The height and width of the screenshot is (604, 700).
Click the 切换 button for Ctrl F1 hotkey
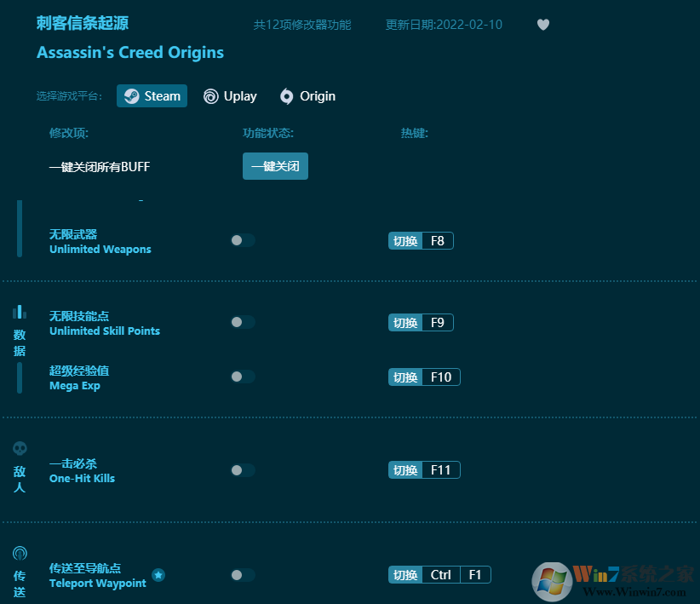point(405,575)
